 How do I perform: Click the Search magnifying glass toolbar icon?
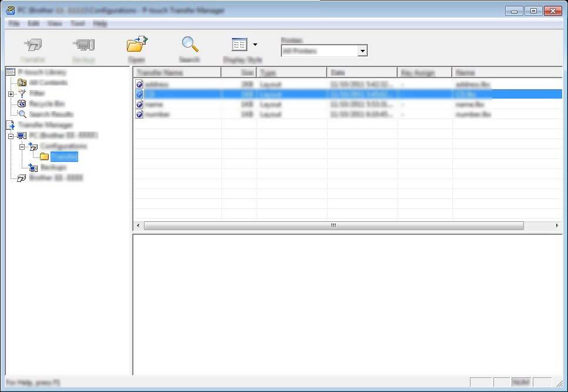click(190, 45)
